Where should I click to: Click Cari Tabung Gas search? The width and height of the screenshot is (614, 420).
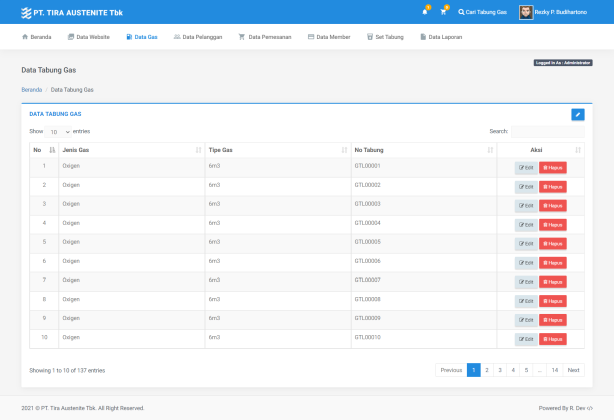(483, 12)
